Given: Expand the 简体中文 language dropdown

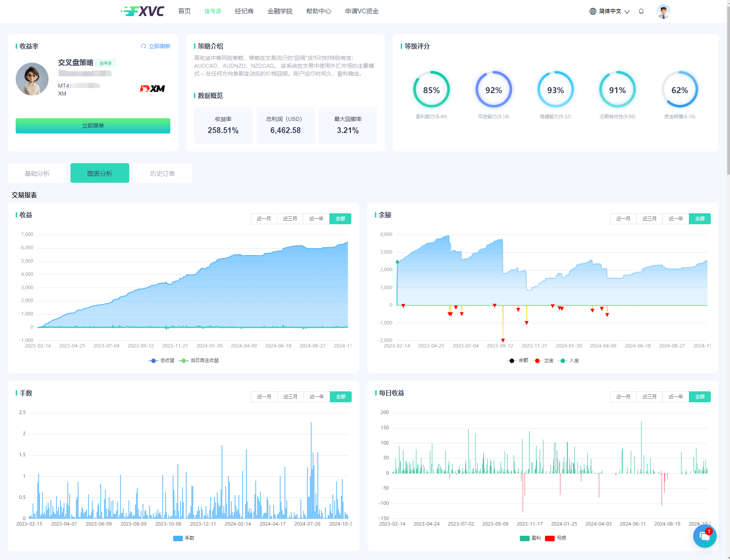Looking at the screenshot, I should click(627, 12).
